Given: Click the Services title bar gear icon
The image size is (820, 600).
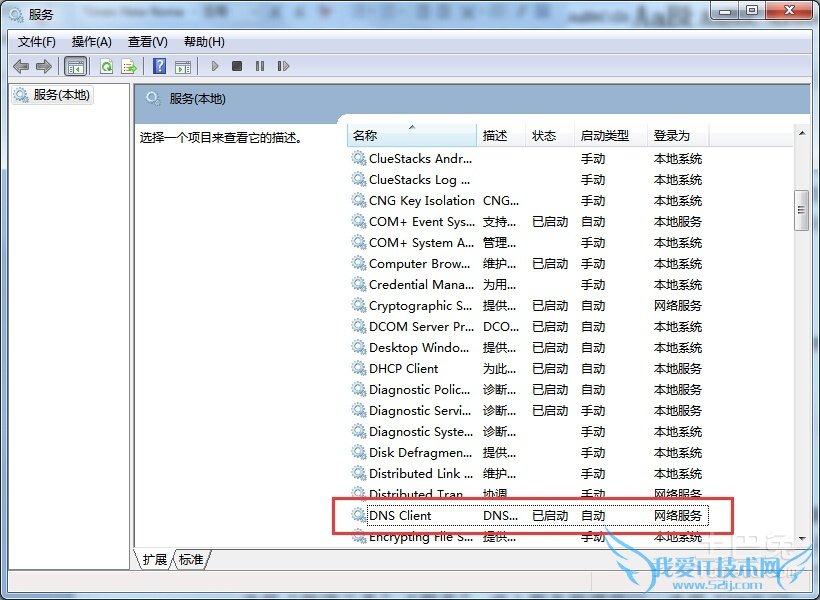Looking at the screenshot, I should coord(16,15).
